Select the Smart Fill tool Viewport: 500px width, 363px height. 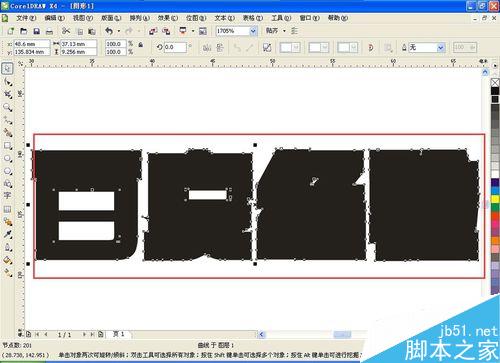tap(7, 133)
